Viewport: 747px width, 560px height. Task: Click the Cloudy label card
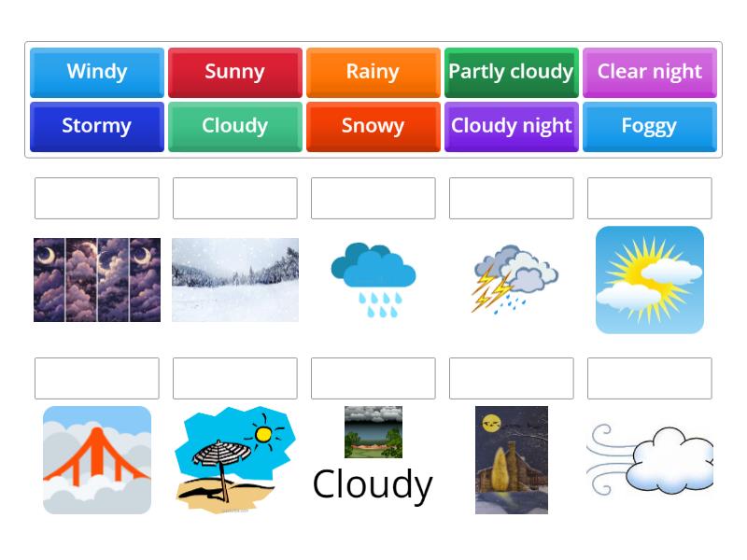[234, 126]
